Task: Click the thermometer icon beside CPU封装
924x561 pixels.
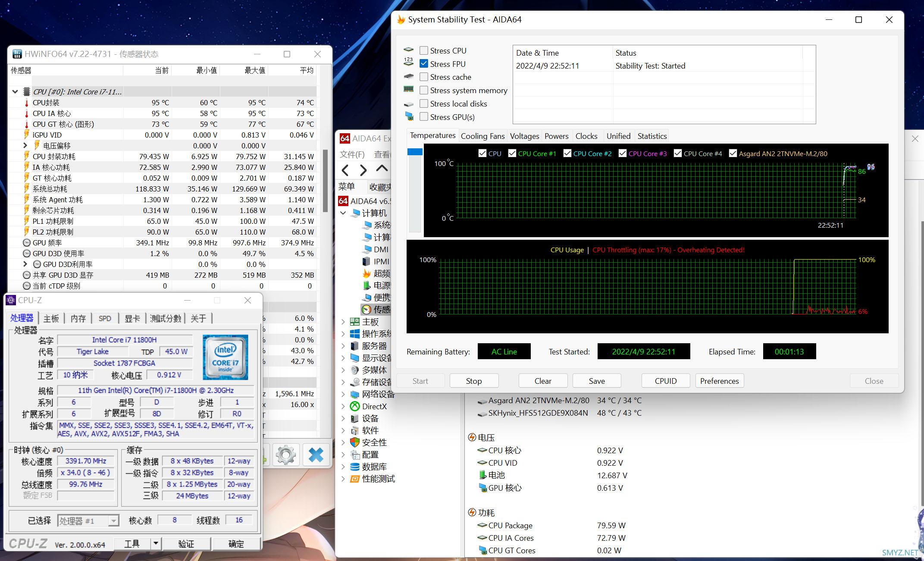Action: [x=27, y=103]
